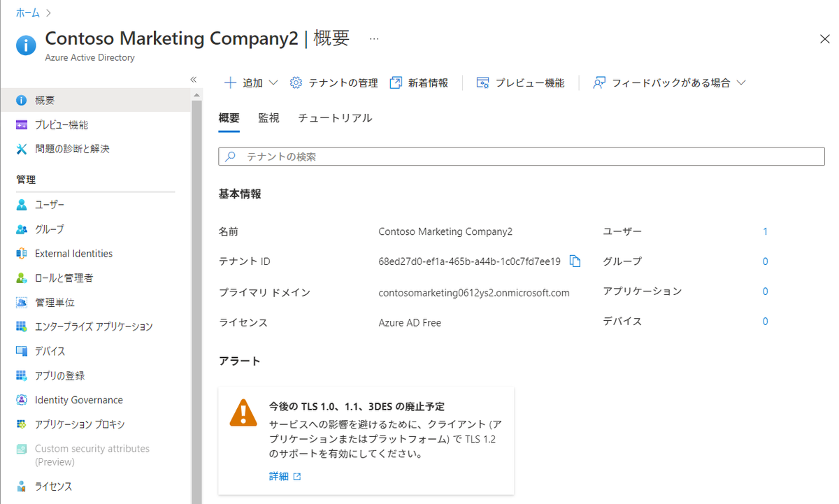Click the テナントの検索 search field

coord(522,157)
